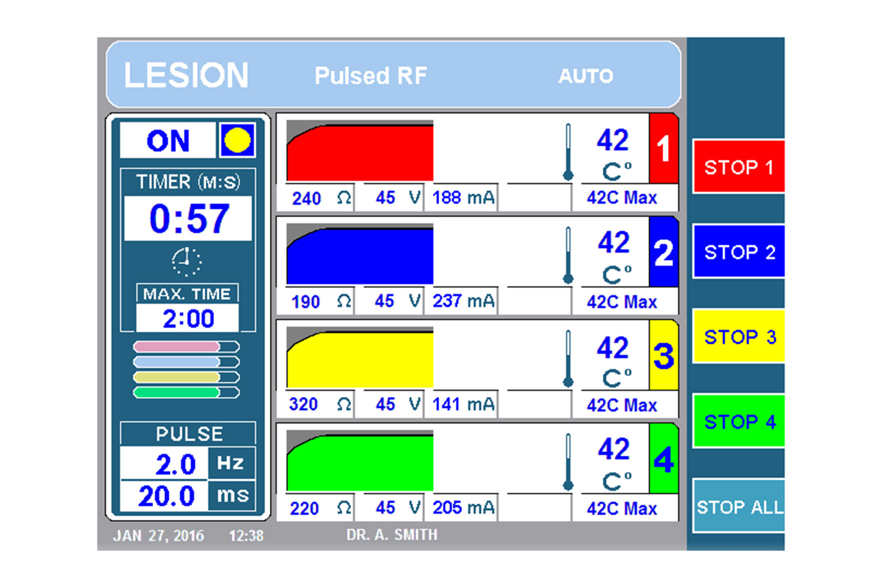Click the yellow RF output indicator light
The width and height of the screenshot is (882, 588).
click(x=237, y=141)
